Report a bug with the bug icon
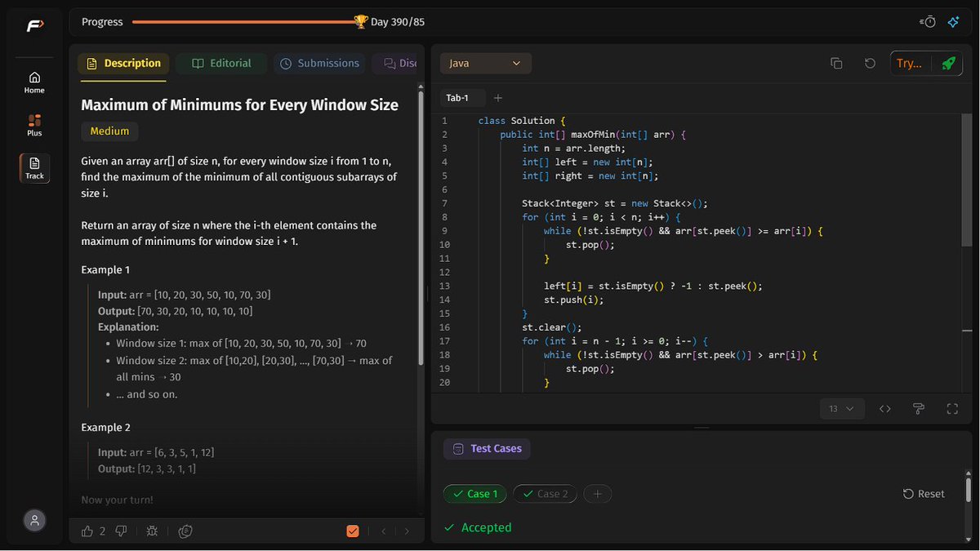Image resolution: width=980 pixels, height=551 pixels. pos(152,531)
